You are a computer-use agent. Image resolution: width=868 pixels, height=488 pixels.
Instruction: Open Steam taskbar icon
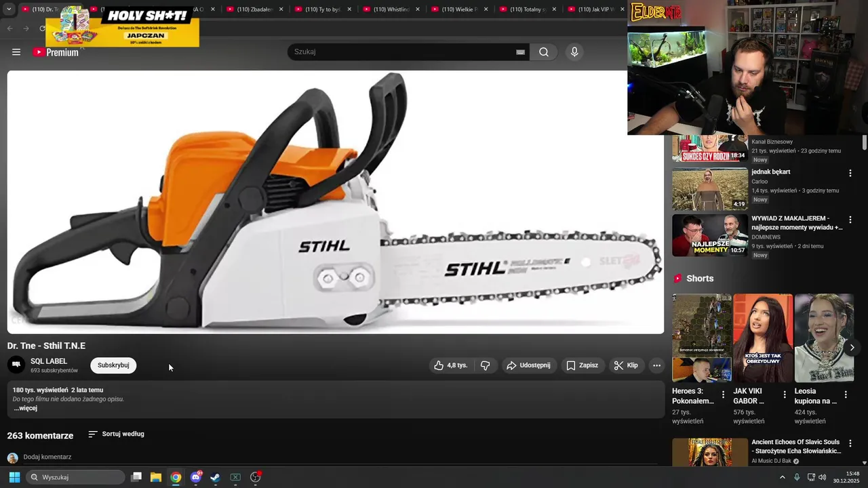(216, 477)
